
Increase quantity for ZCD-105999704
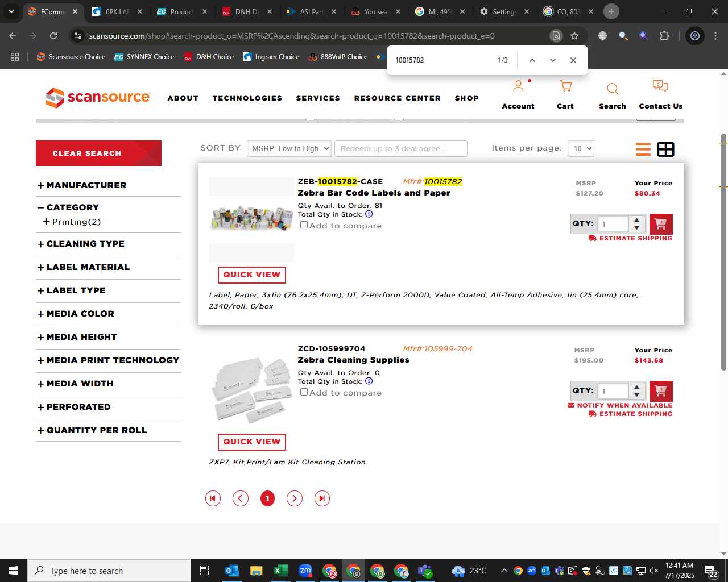click(637, 387)
